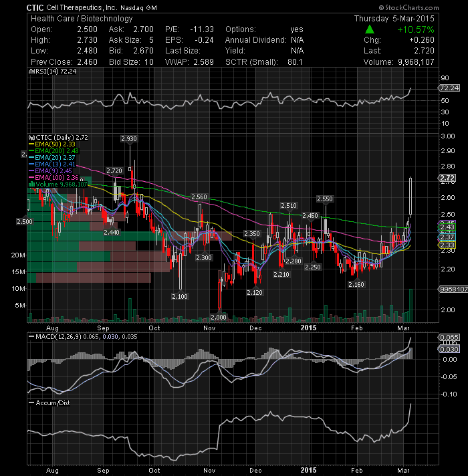Click the 'EMA(100) 2.36' legend entry

56,178
